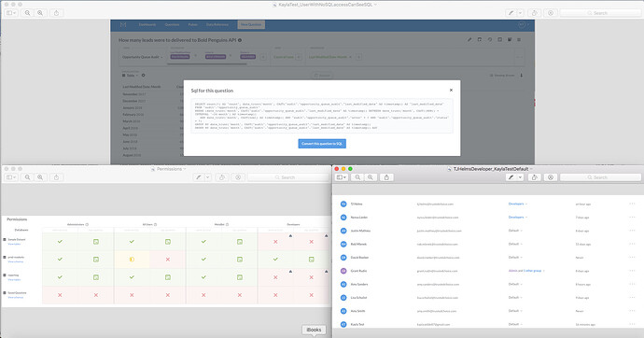Open the TJ Helms row ellipsis menu
The height and width of the screenshot is (338, 644).
pyautogui.click(x=632, y=204)
